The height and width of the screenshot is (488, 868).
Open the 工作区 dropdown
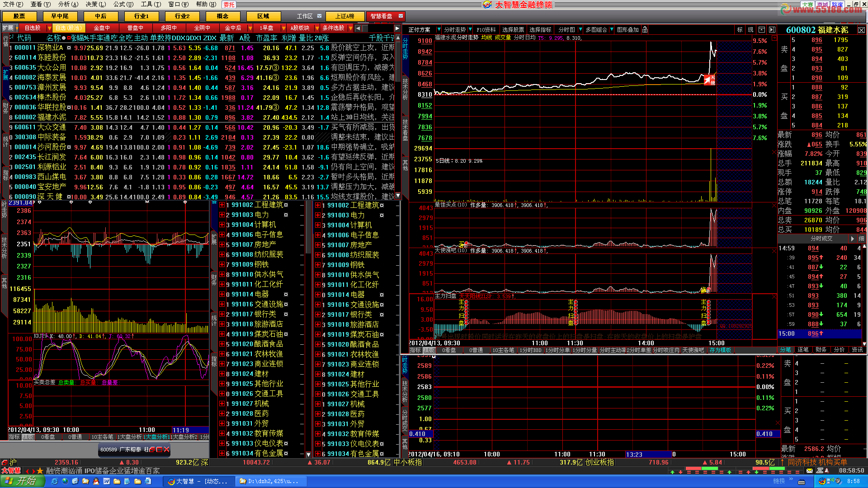click(x=320, y=16)
